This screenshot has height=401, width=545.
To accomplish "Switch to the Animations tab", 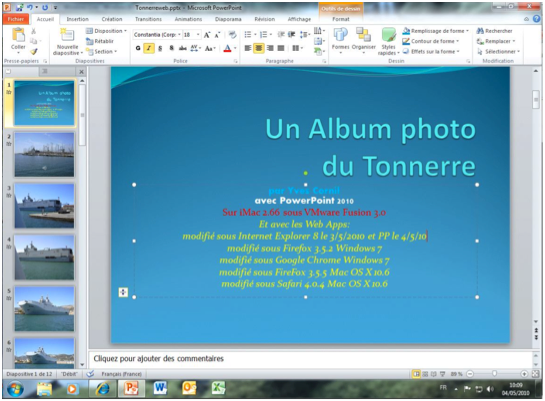I will (x=188, y=19).
